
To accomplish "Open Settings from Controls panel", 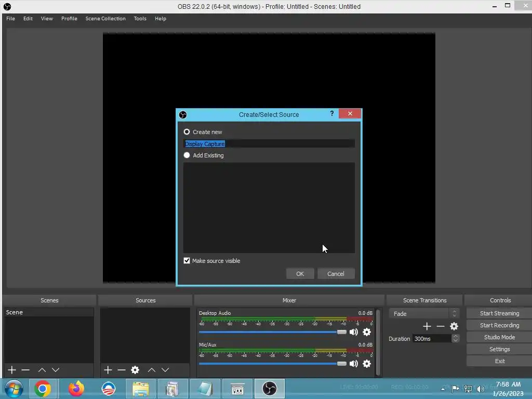I will 499,349.
